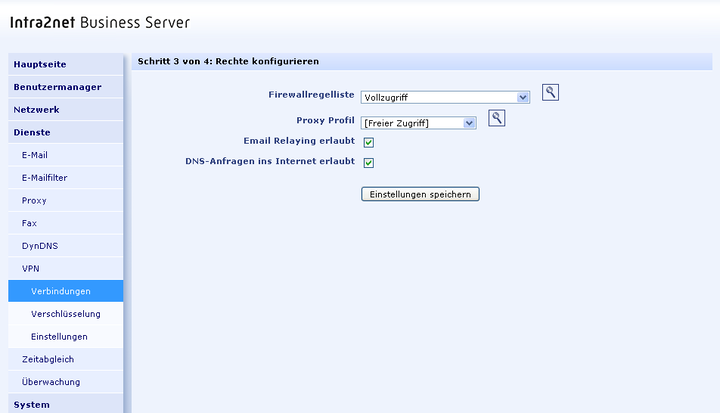
Task: Open System menu section
Action: pos(66,404)
